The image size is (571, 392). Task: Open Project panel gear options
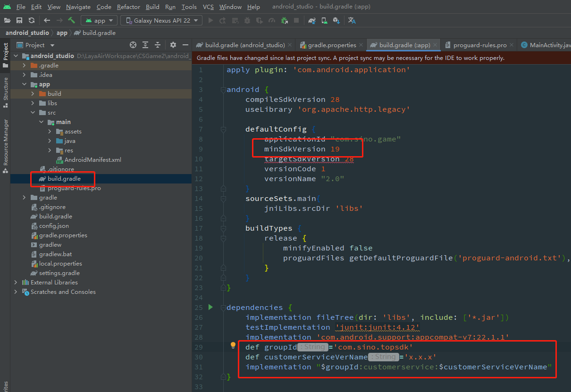173,45
